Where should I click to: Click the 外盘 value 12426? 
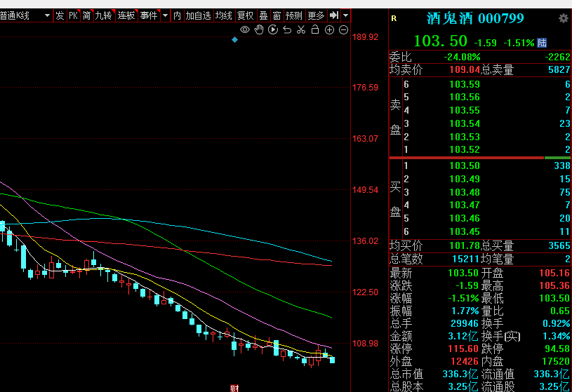[x=465, y=361]
